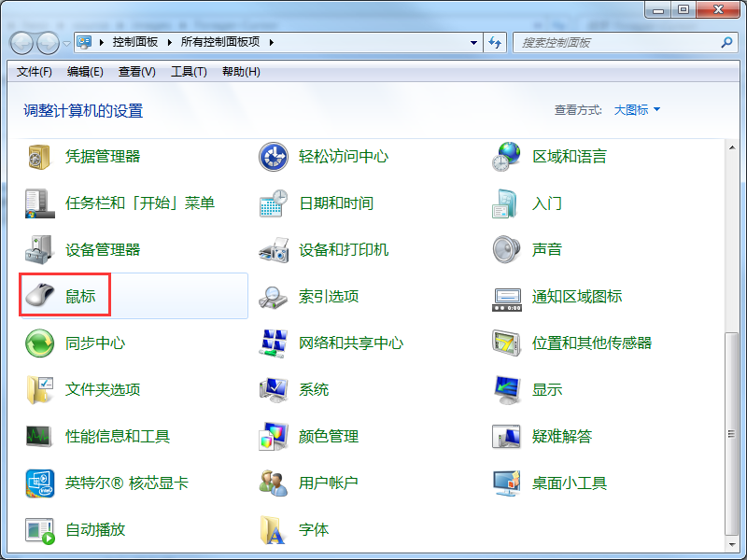Open the 颜色管理 icon

click(x=273, y=436)
